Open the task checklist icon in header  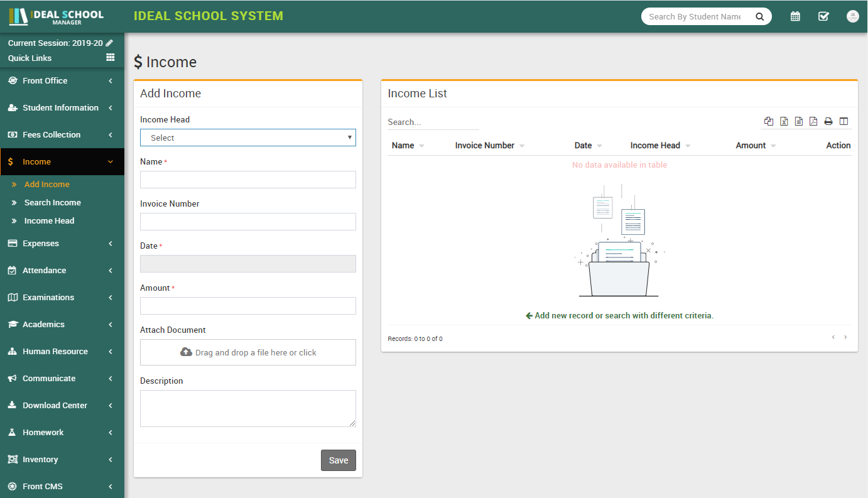point(823,17)
